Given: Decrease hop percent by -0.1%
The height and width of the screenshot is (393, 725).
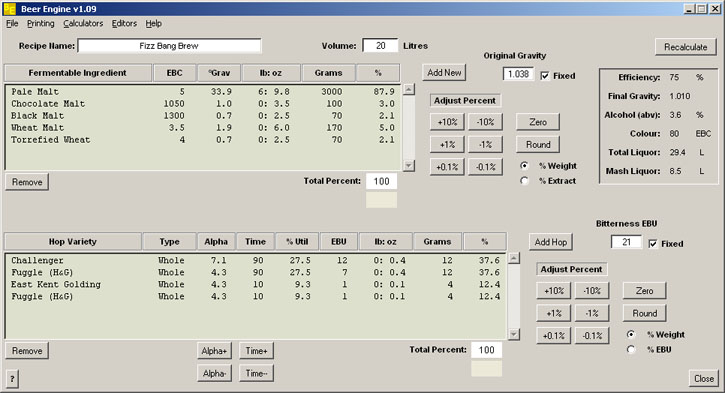Looking at the screenshot, I should [592, 336].
